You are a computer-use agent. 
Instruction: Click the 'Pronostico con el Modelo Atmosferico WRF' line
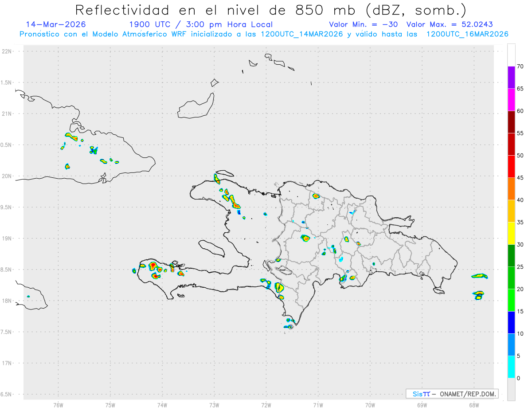(x=264, y=34)
